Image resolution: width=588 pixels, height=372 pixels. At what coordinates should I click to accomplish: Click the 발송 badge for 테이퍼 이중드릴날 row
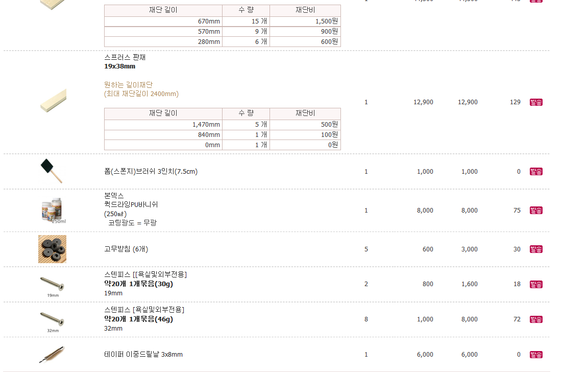[536, 355]
